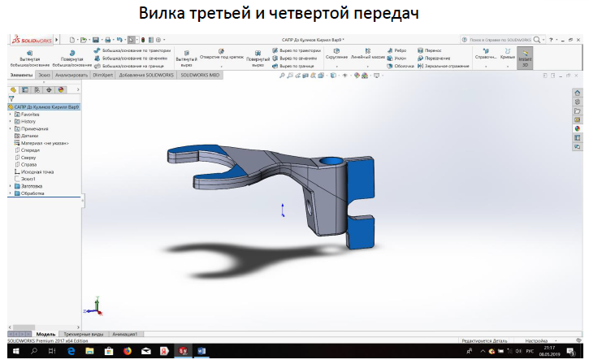
Task: Expand the Примечания tree node
Action: pyautogui.click(x=10, y=128)
